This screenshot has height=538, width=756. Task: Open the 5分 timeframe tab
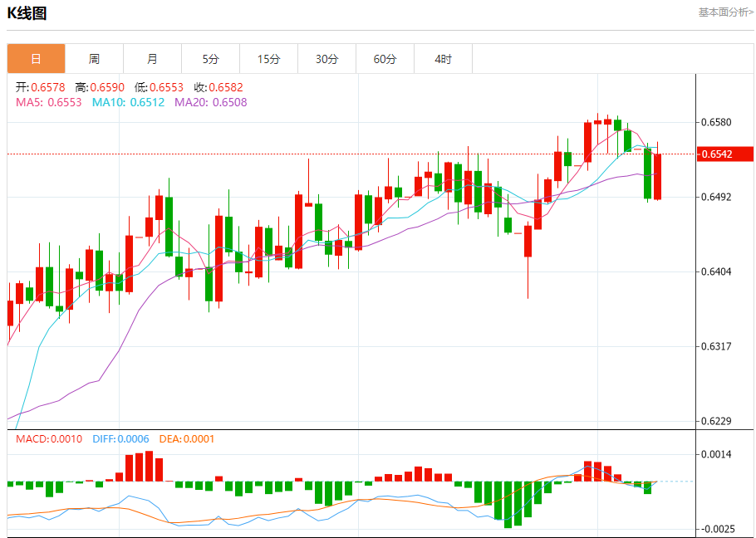(x=211, y=59)
